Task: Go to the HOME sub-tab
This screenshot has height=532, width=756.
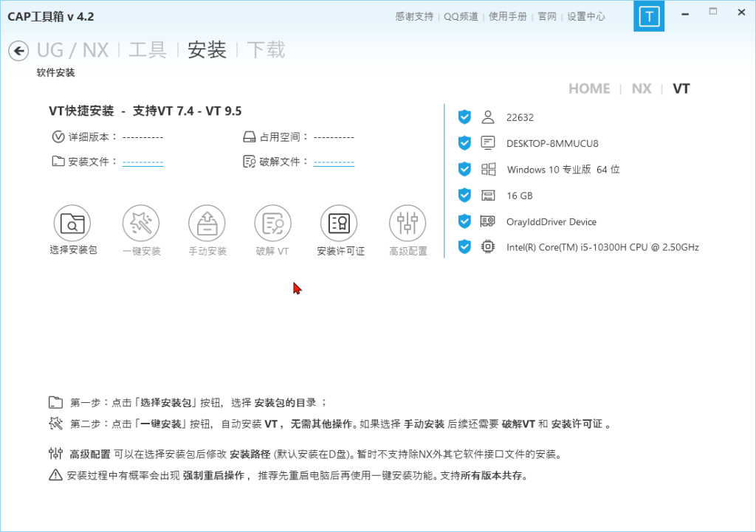Action: click(589, 89)
